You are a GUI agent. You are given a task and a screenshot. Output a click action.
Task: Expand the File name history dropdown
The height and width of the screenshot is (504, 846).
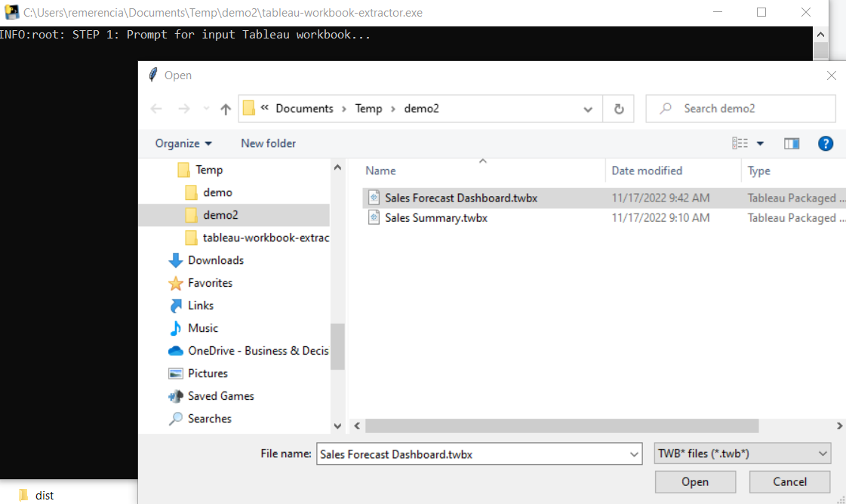pos(634,454)
